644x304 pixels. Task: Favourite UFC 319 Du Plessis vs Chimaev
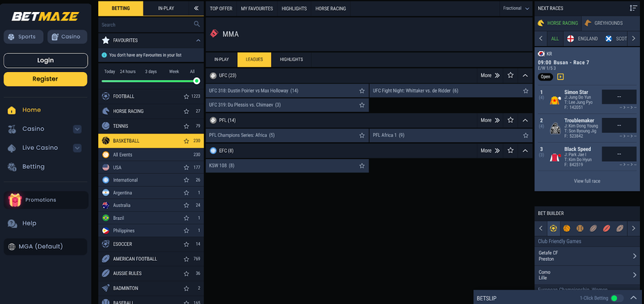tap(362, 105)
